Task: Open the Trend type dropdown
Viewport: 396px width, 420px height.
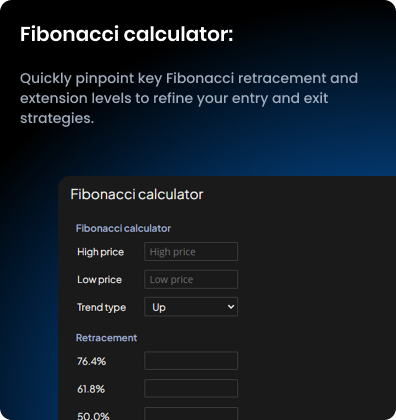Action: (191, 307)
